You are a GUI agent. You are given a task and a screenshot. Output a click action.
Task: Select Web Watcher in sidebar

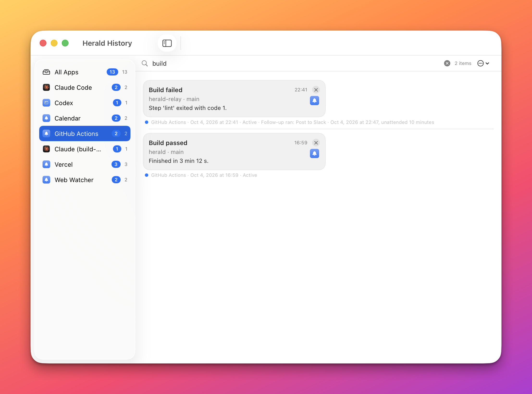click(x=85, y=180)
